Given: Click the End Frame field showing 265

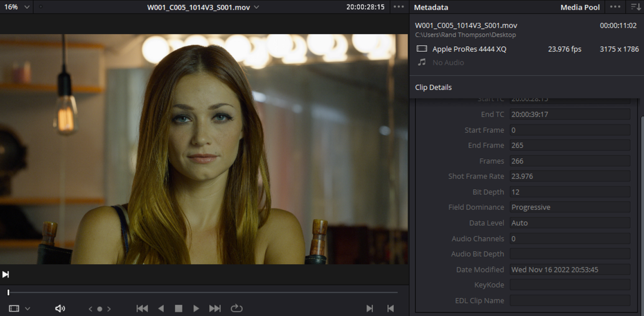Looking at the screenshot, I should pyautogui.click(x=570, y=145).
